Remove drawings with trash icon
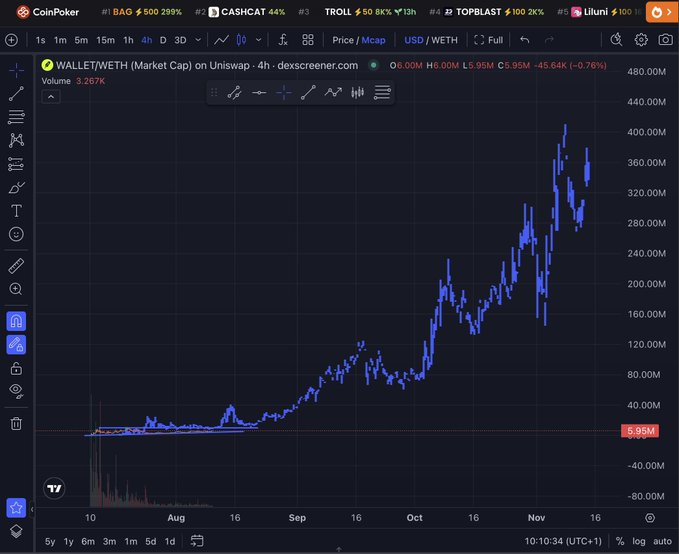The image size is (679, 554). 16,424
